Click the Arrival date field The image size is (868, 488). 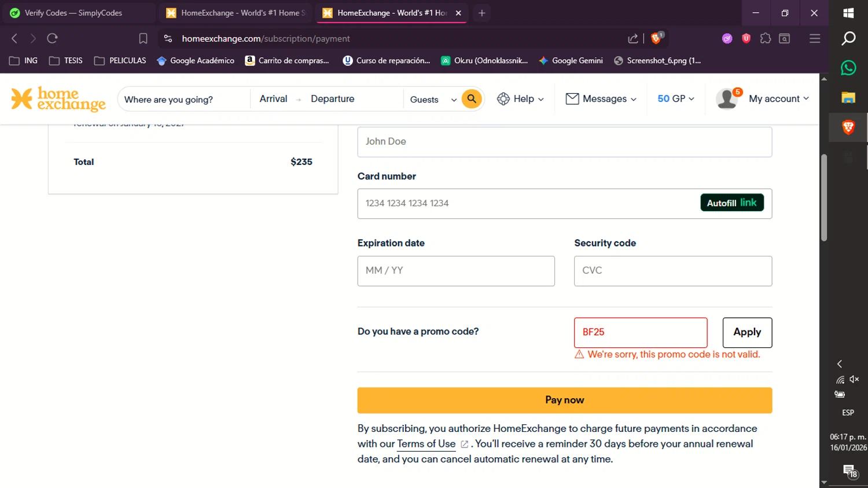click(274, 99)
